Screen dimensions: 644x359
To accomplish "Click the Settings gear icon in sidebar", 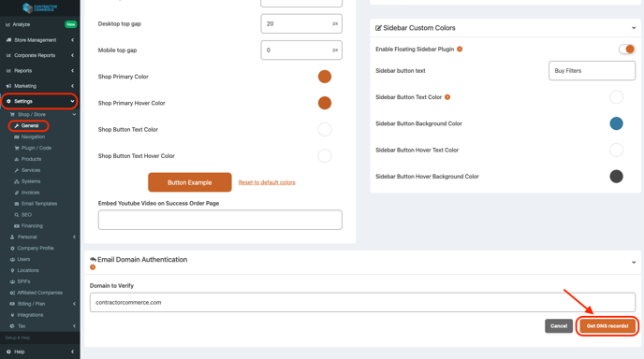I will click(8, 101).
